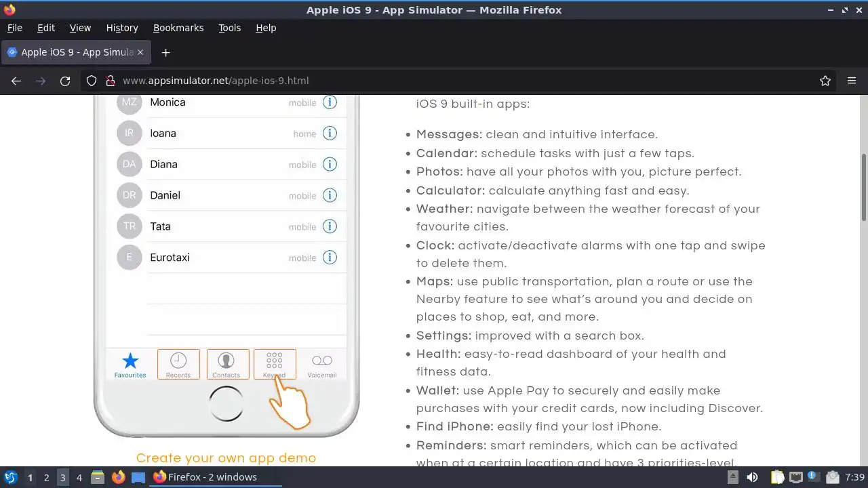Launch Firefox from taskbar launcher

pyautogui.click(x=118, y=477)
